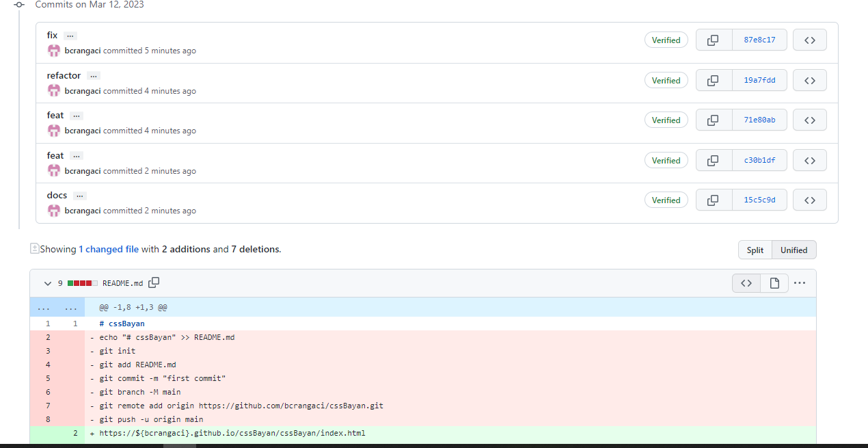The image size is (868, 448).
Task: Browse repository at commit 87e8c17
Action: click(x=810, y=40)
